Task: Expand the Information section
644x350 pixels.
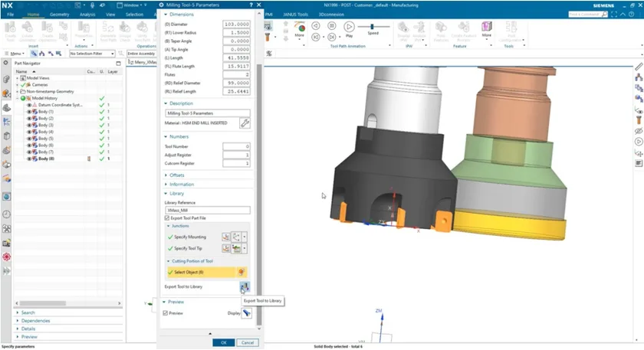Action: [166, 185]
